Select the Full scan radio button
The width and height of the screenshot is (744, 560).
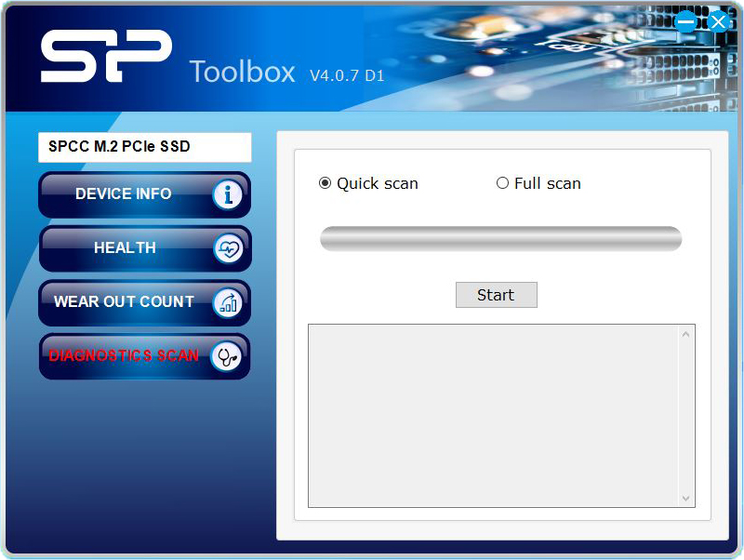click(502, 183)
